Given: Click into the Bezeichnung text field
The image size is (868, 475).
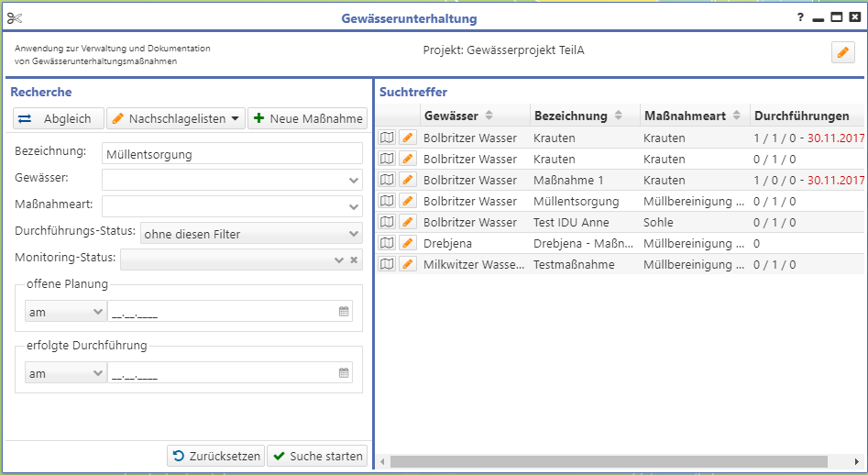Looking at the screenshot, I should (x=232, y=154).
